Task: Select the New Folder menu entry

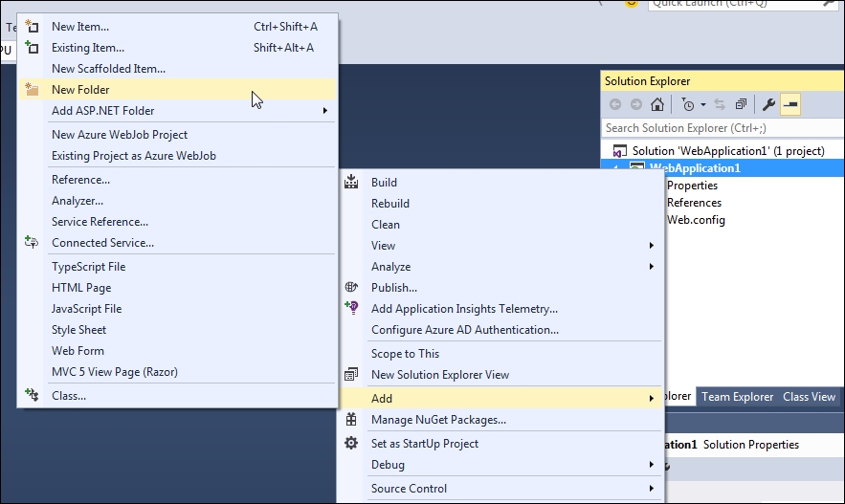Action: click(x=178, y=89)
